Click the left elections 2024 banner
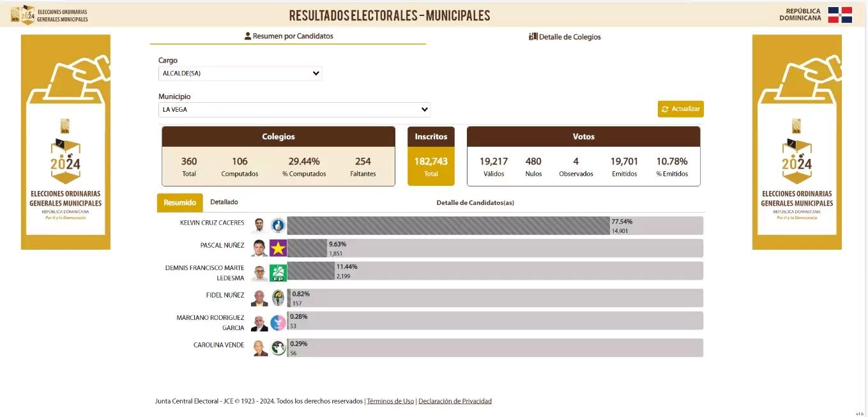868x417 pixels. pyautogui.click(x=66, y=142)
